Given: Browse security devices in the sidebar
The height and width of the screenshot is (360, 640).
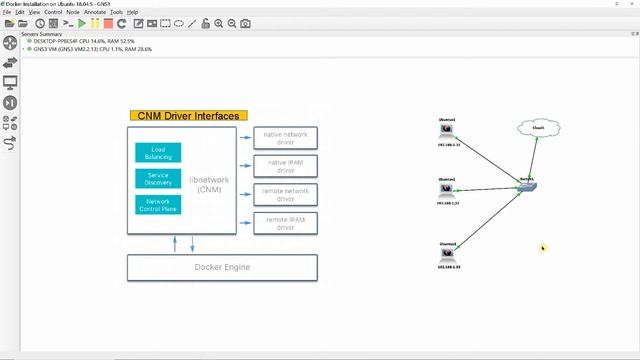Looking at the screenshot, I should coord(10,102).
